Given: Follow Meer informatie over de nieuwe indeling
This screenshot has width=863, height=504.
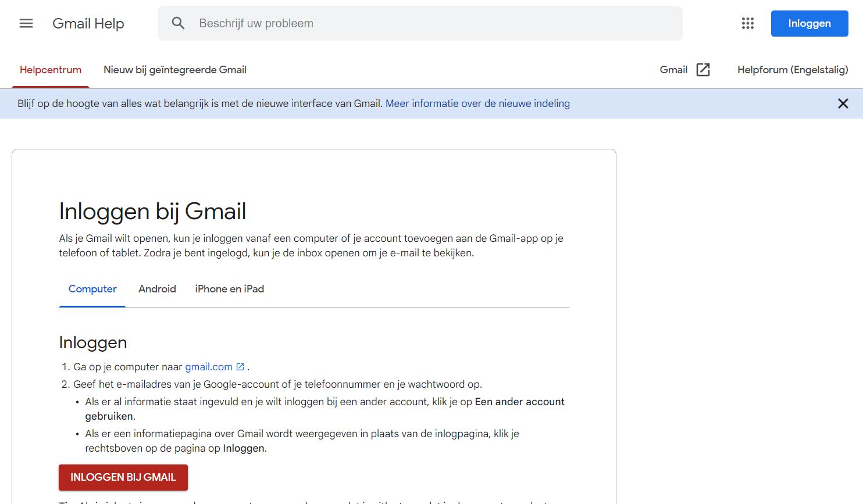Looking at the screenshot, I should [x=477, y=103].
